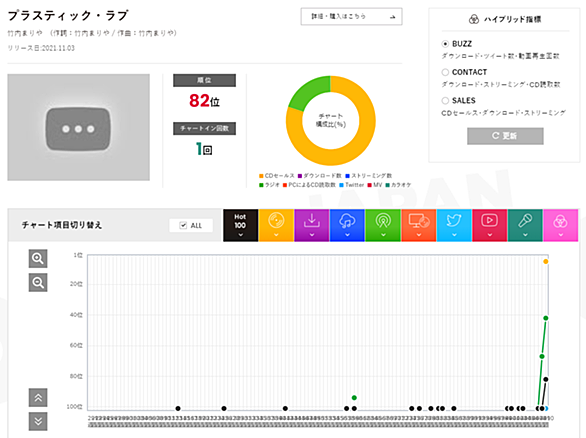Click the zoom out magnifier button
The image size is (586, 438).
pos(38,283)
